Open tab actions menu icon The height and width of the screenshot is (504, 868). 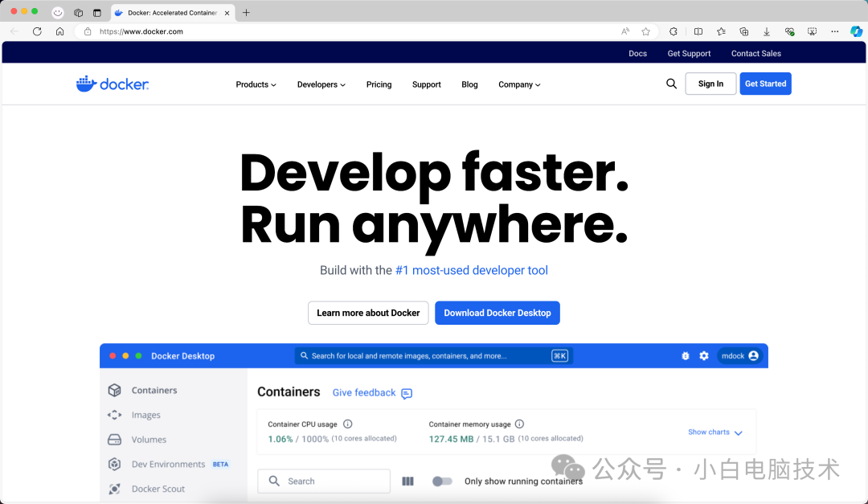click(x=97, y=13)
